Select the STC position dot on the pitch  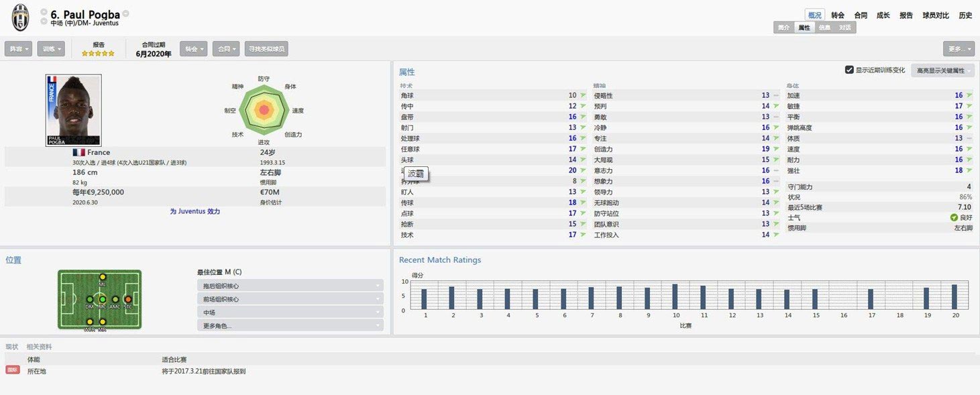coord(128,299)
